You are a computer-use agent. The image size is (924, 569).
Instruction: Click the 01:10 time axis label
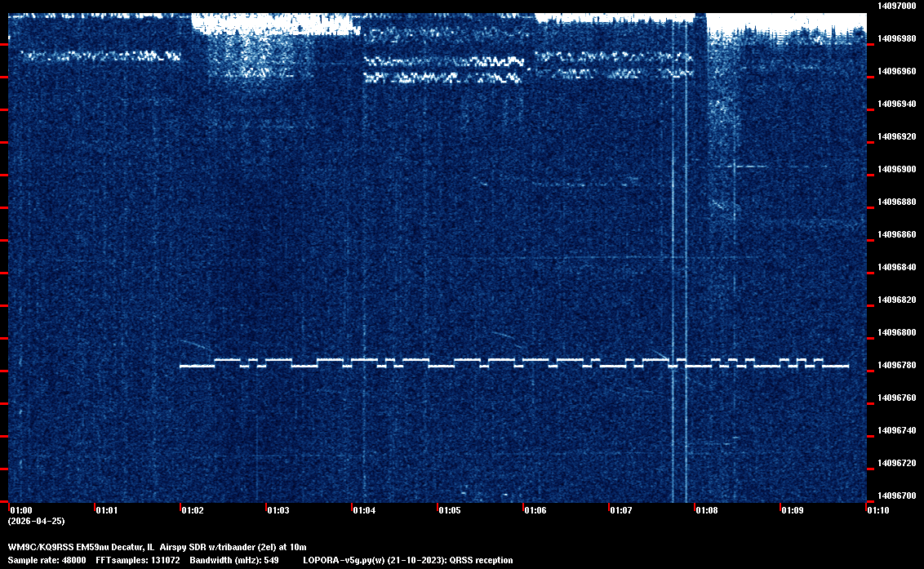coord(878,510)
